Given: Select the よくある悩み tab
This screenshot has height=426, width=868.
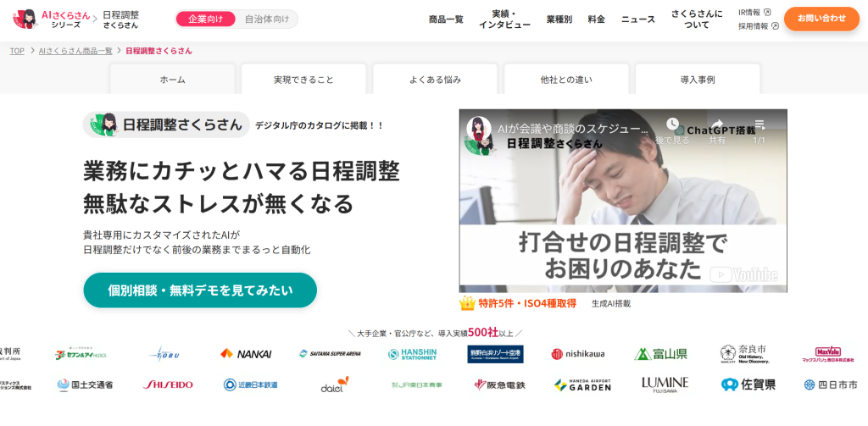Looking at the screenshot, I should click(x=435, y=79).
